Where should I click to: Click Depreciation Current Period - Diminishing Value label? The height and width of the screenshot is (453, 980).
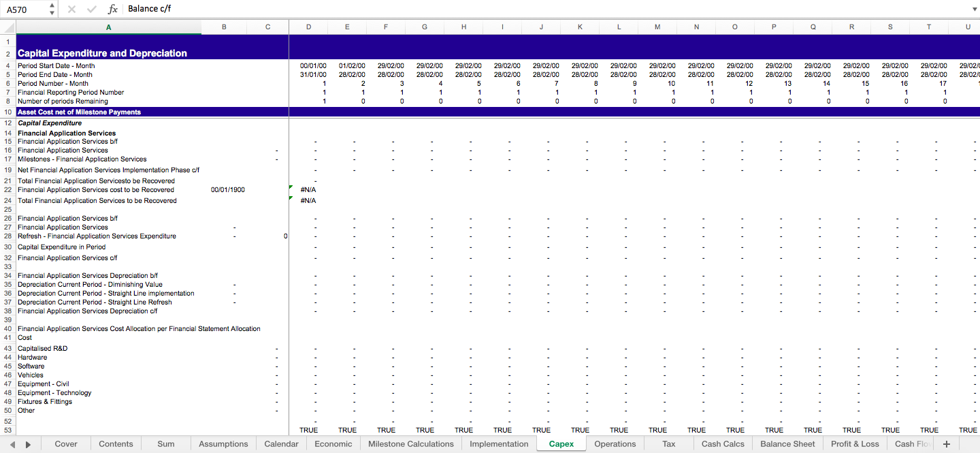coord(90,285)
